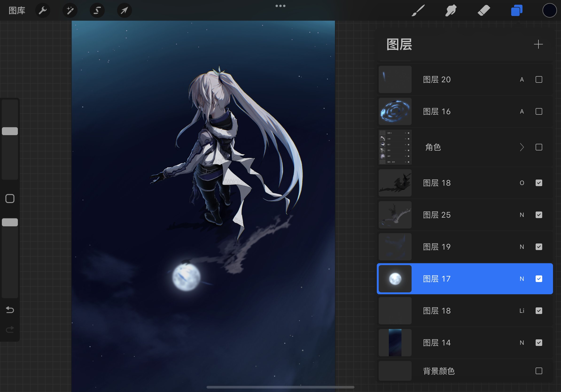
Task: Select the Eraser tool
Action: (484, 11)
